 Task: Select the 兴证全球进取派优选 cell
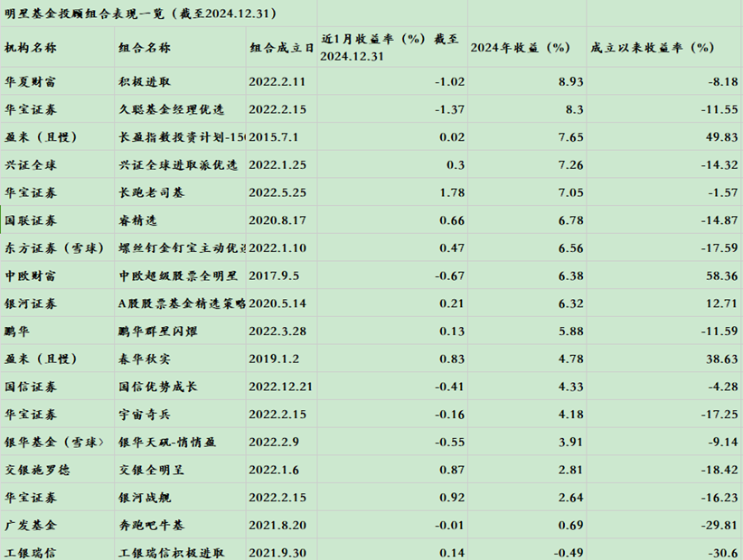(x=178, y=164)
